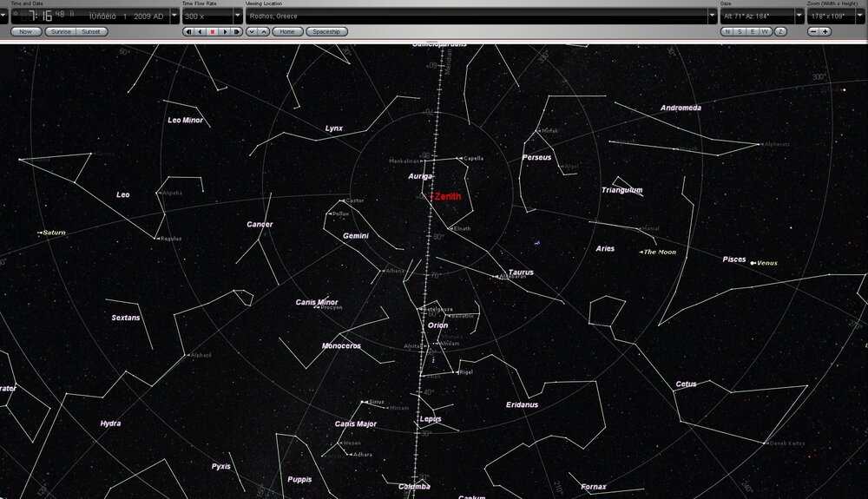Step time forward with the skip button
The width and height of the screenshot is (868, 499).
[237, 31]
